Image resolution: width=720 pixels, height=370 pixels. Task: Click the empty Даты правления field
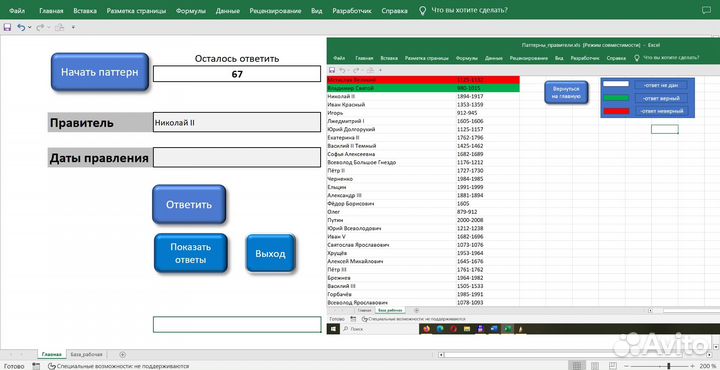(237, 157)
